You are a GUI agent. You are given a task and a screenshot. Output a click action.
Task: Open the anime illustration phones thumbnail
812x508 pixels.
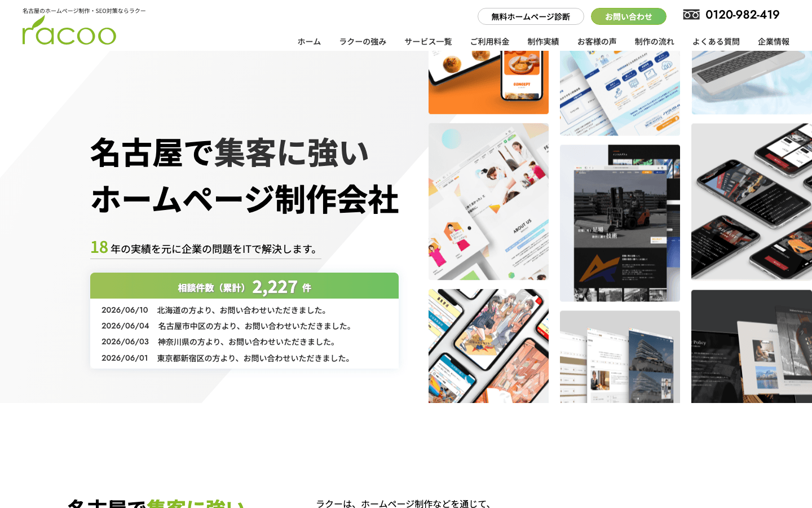488,346
